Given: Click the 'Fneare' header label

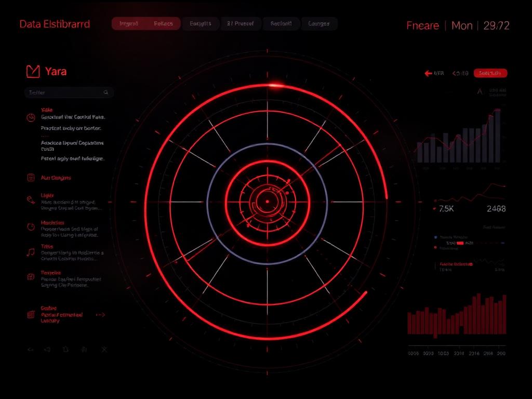Looking at the screenshot, I should [423, 25].
